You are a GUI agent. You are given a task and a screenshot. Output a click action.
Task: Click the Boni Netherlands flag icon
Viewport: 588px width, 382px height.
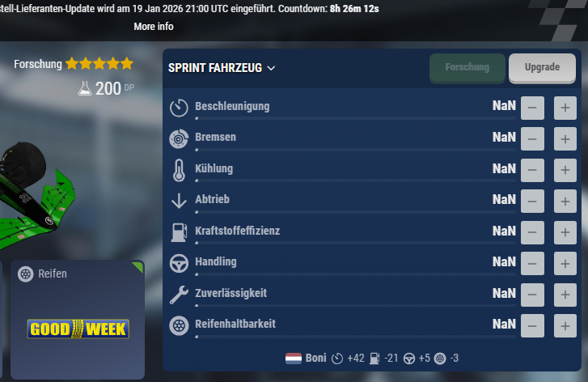point(294,359)
